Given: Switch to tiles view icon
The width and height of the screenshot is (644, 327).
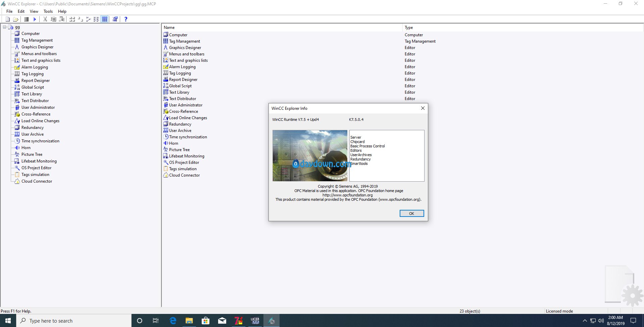Looking at the screenshot, I should [x=96, y=19].
